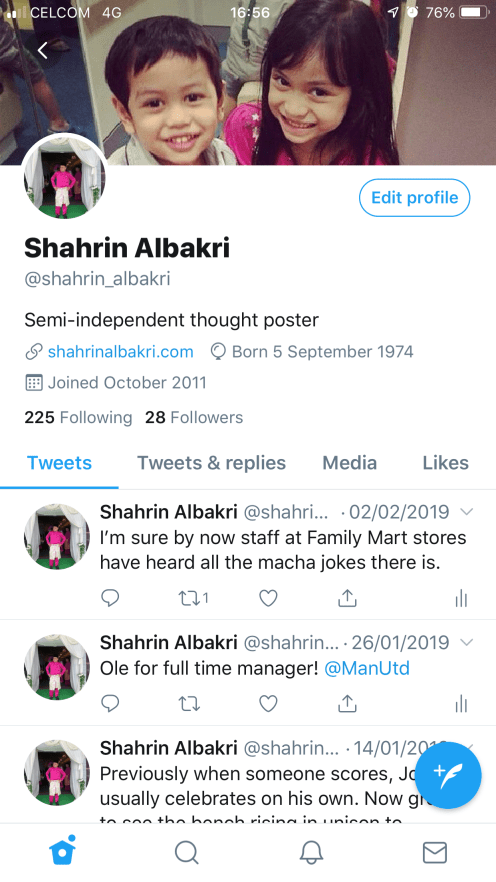
Task: Retweet the Ole for full time manager tweet
Action: click(189, 704)
